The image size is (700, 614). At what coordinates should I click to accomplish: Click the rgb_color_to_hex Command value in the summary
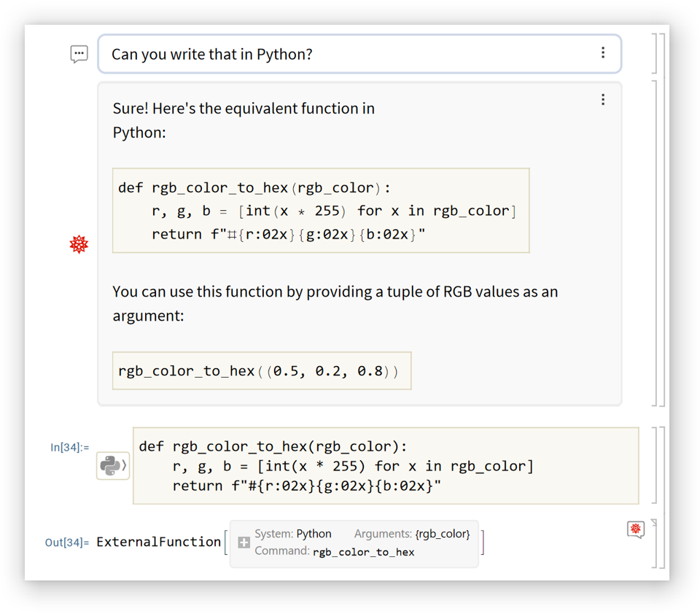coord(363,552)
